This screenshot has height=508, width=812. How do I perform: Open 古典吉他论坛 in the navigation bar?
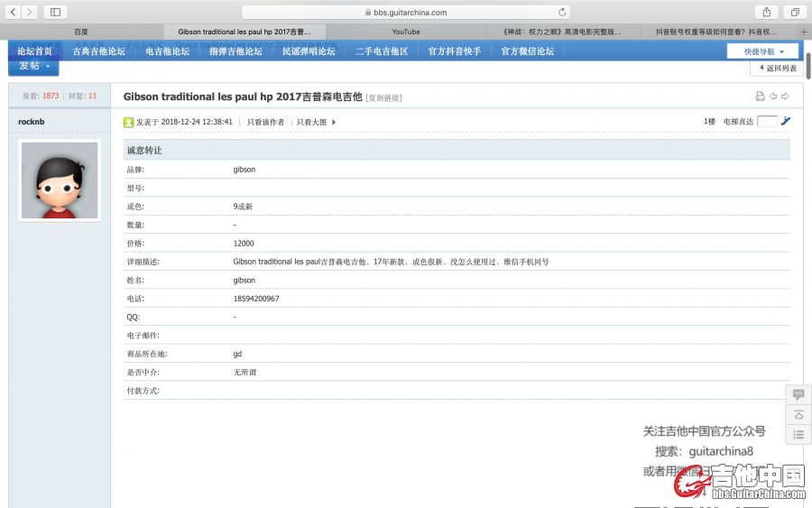99,51
